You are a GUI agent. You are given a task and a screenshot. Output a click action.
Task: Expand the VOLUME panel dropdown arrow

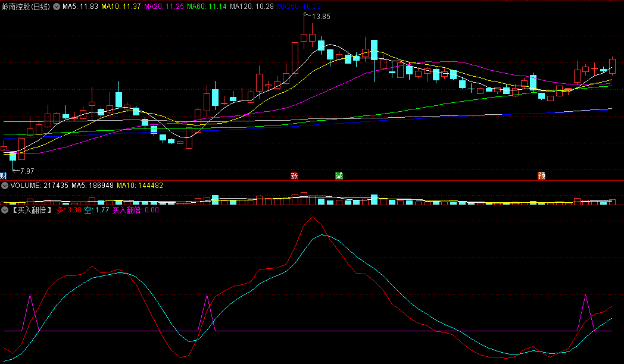pos(5,186)
